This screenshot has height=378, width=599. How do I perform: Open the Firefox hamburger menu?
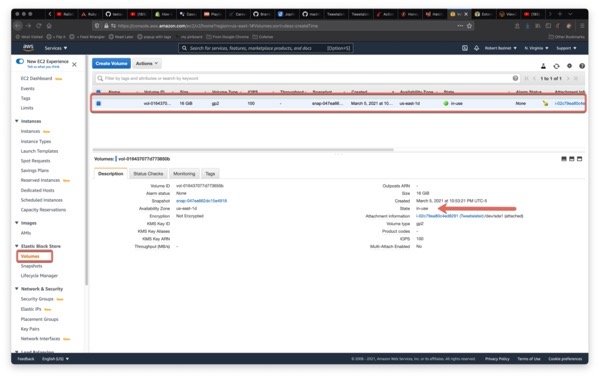(x=582, y=26)
